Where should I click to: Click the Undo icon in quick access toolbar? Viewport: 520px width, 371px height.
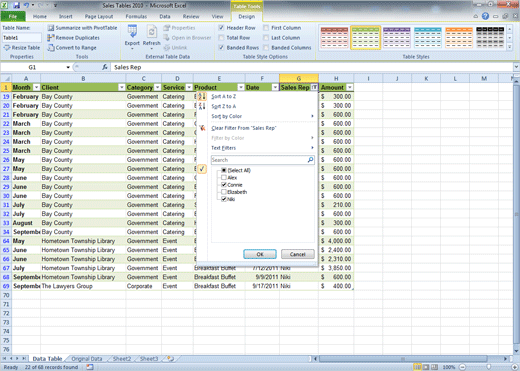click(26, 5)
